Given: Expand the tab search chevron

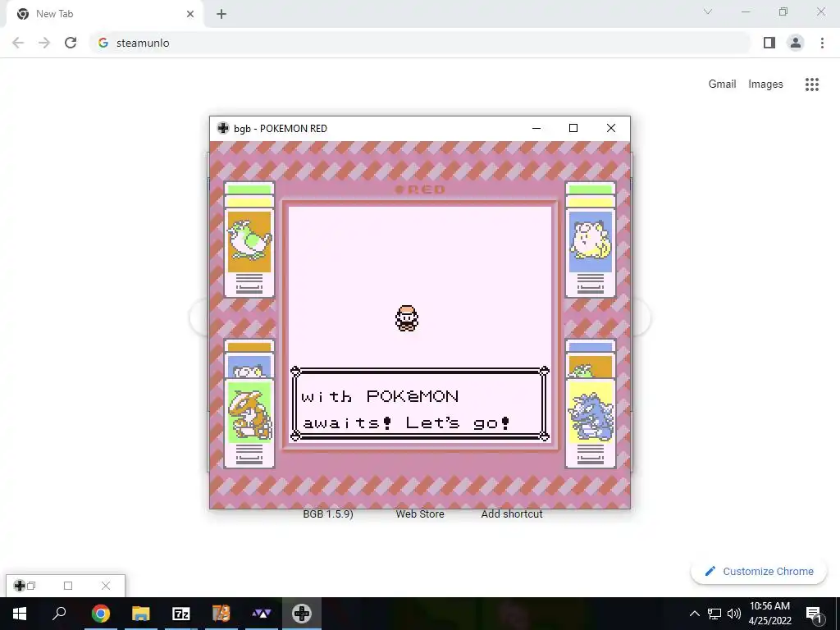Looking at the screenshot, I should [708, 11].
